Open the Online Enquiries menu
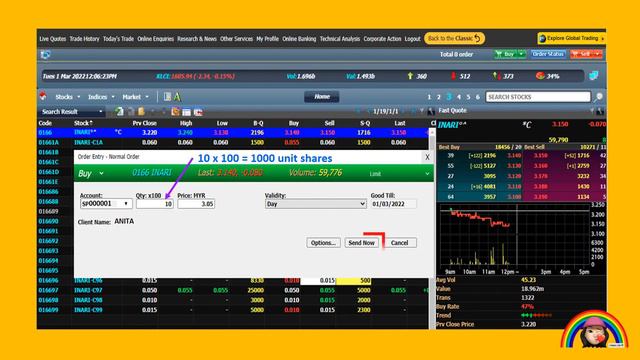This screenshot has height=360, width=640. pyautogui.click(x=156, y=39)
